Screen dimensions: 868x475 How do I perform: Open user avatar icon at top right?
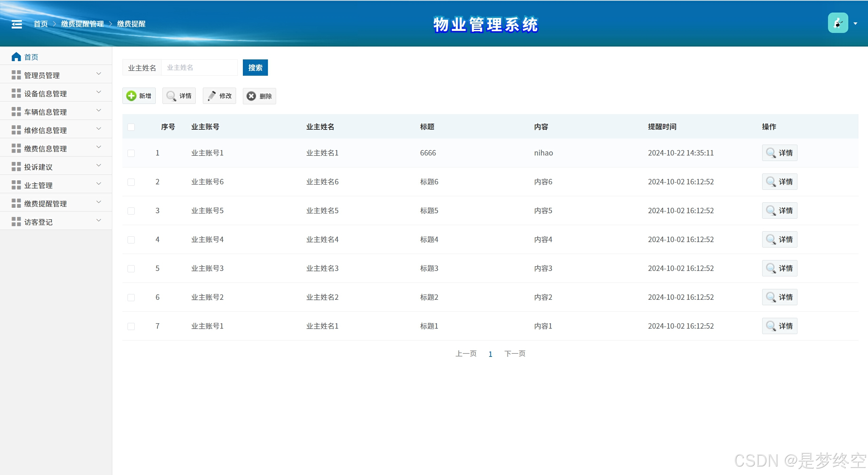(x=837, y=23)
